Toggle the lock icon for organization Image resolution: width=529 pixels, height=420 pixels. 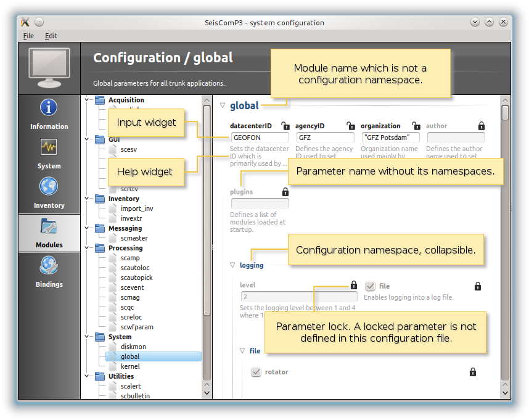(416, 126)
